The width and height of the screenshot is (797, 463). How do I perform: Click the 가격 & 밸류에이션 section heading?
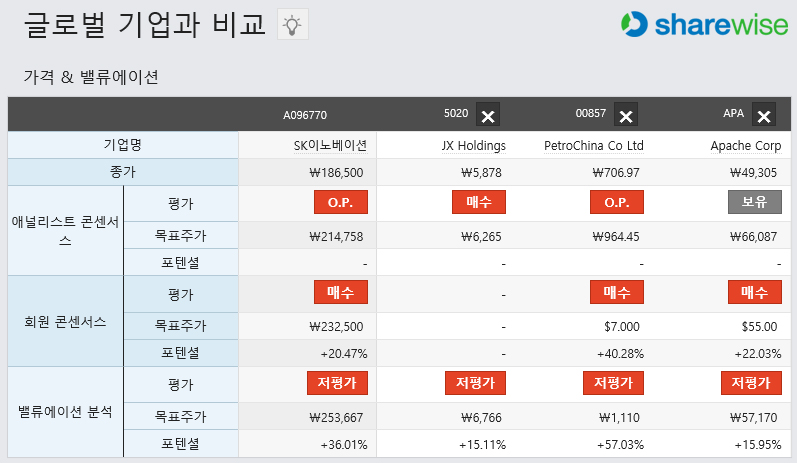91,77
